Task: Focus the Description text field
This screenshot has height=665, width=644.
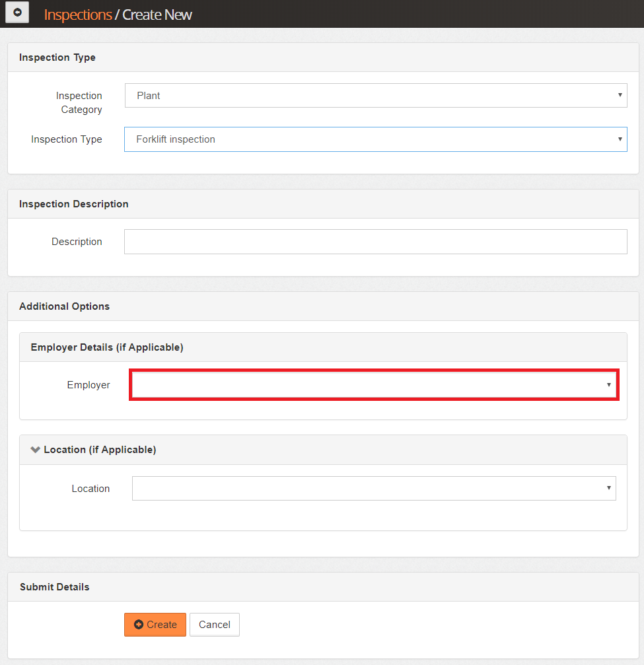Action: (375, 242)
